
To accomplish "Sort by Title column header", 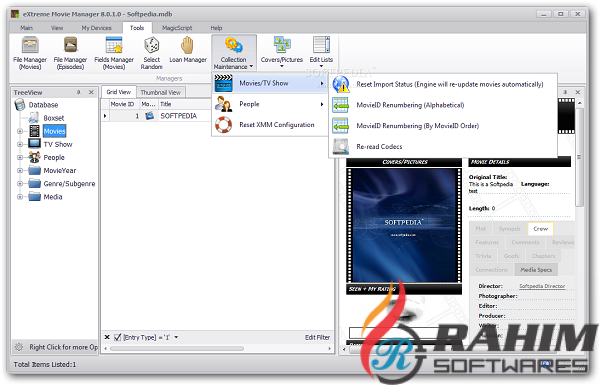I will tap(185, 104).
